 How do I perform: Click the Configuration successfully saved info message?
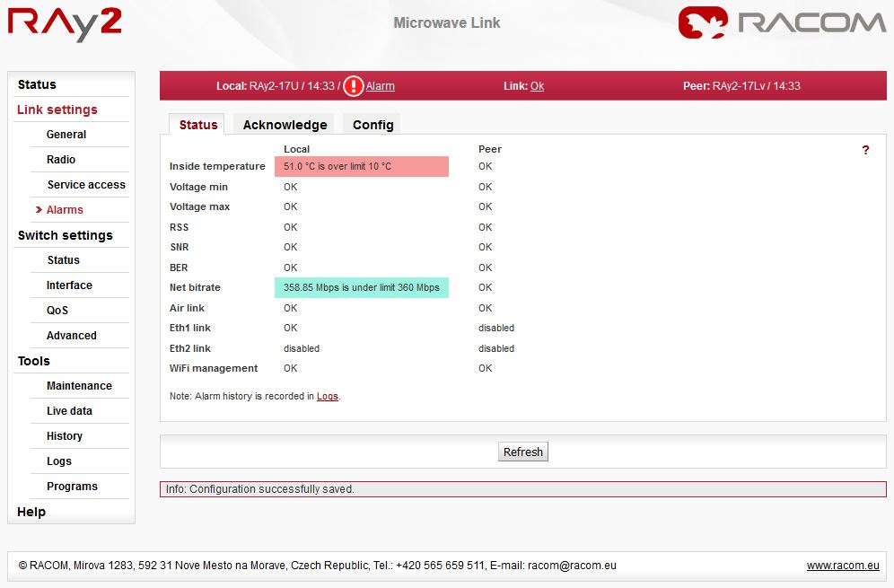click(x=522, y=489)
